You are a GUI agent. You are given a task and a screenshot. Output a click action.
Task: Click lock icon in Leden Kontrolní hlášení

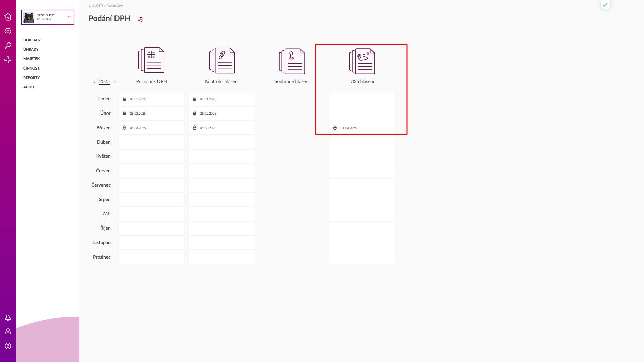click(194, 99)
